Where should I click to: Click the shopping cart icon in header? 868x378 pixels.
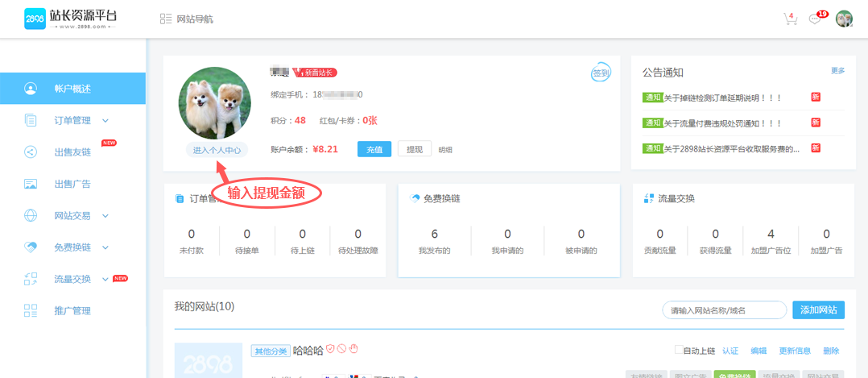point(789,19)
